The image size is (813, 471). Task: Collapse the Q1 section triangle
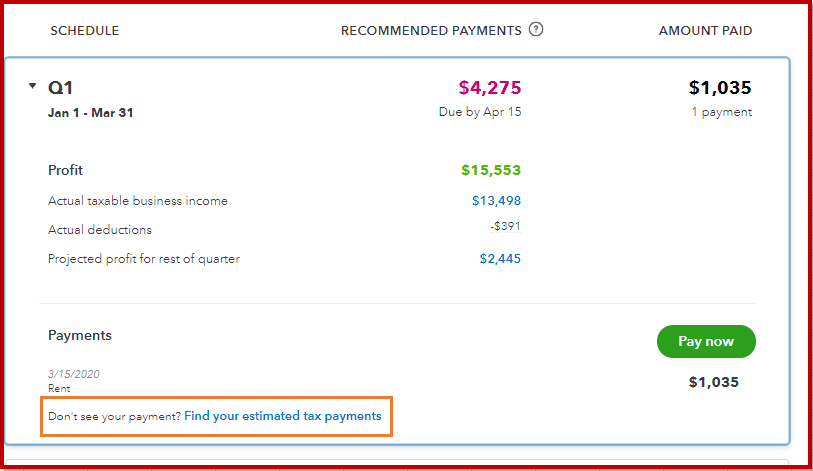pyautogui.click(x=32, y=86)
